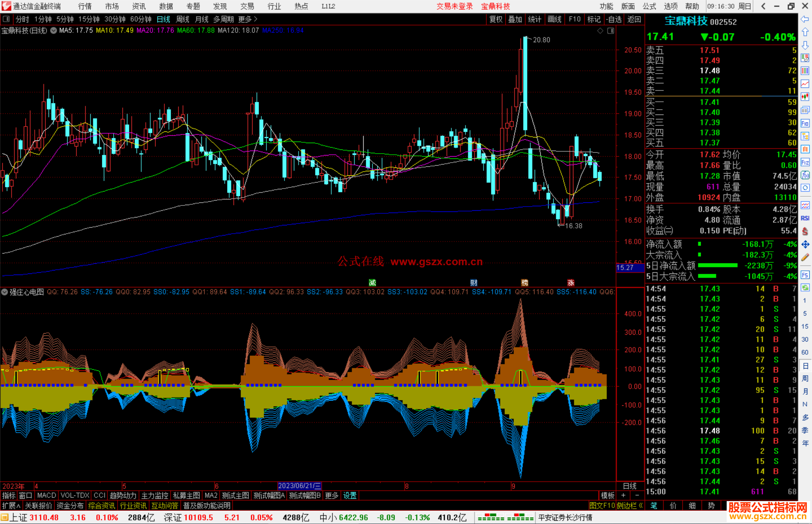The height and width of the screenshot is (524, 812).
Task: Click the back arrow sidebar icon
Action: pos(805,19)
